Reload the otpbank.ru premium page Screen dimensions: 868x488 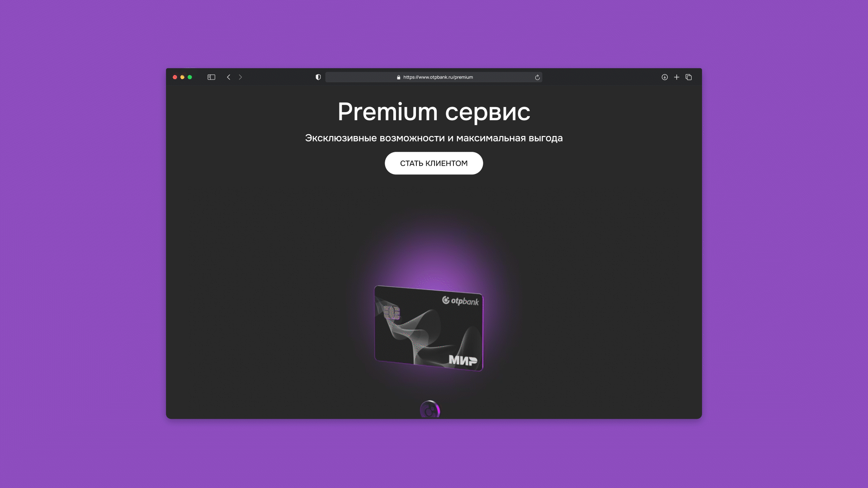537,77
